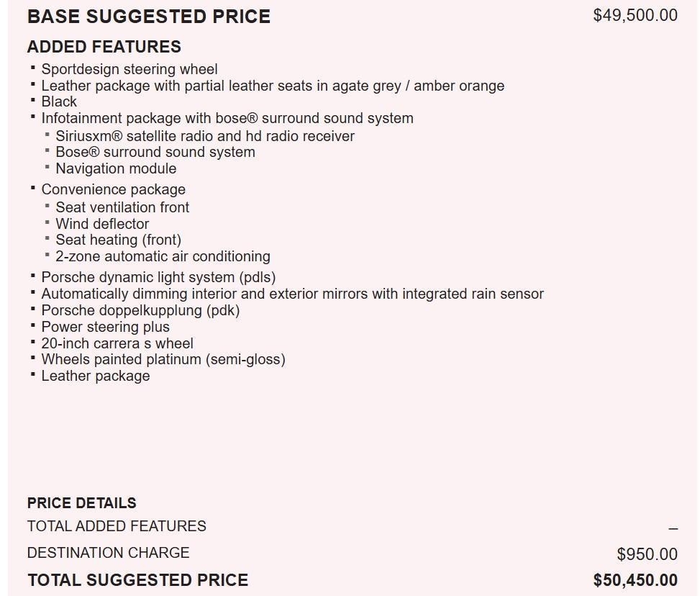This screenshot has height=596, width=700.
Task: Click Porsche doppelkupplung (pdk) entry
Action: (140, 310)
